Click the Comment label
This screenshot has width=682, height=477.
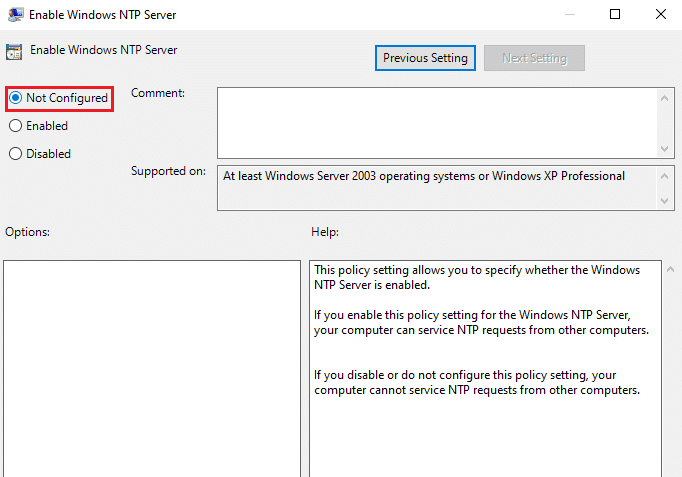tap(158, 93)
